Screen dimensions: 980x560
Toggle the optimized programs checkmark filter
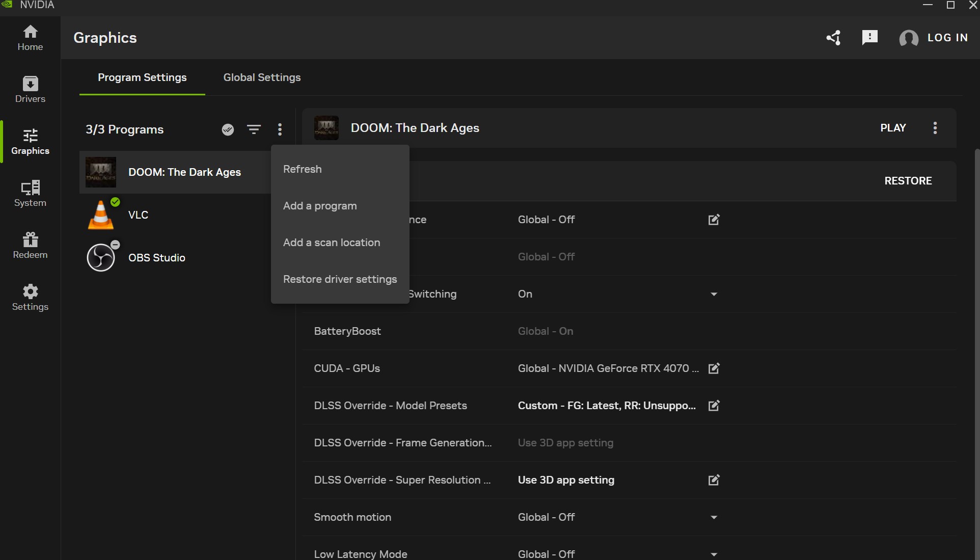pyautogui.click(x=228, y=129)
